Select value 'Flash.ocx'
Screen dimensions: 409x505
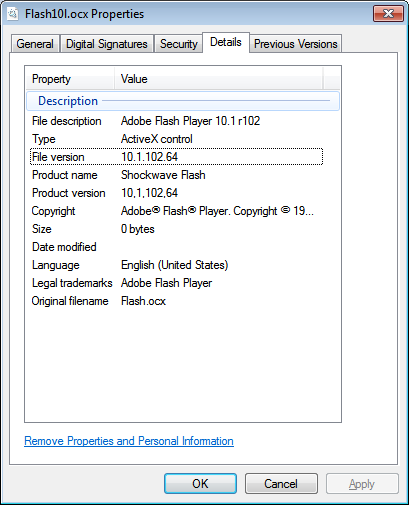click(x=143, y=301)
